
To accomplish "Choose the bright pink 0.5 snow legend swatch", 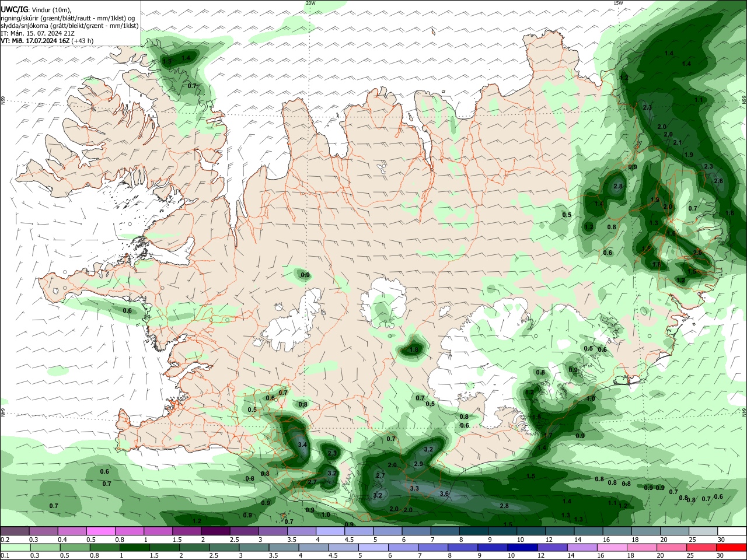I will (100, 531).
